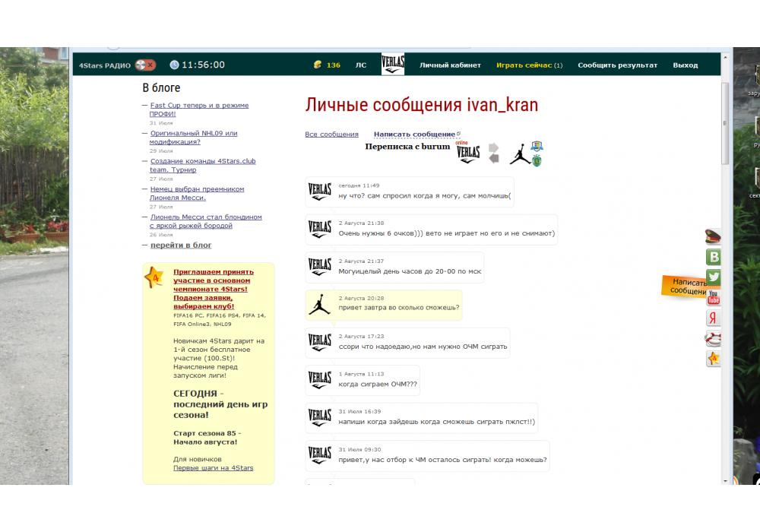
Task: Click the Личные сообщения ivan_kran heading
Action: pos(422,105)
